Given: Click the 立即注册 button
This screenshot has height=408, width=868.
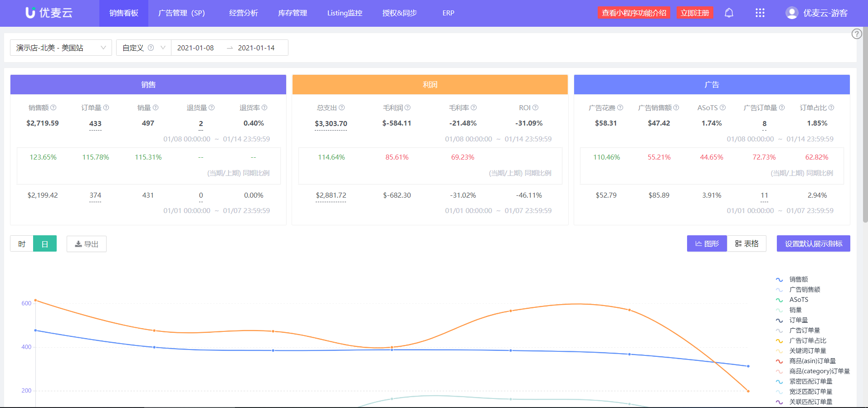Looking at the screenshot, I should point(694,13).
